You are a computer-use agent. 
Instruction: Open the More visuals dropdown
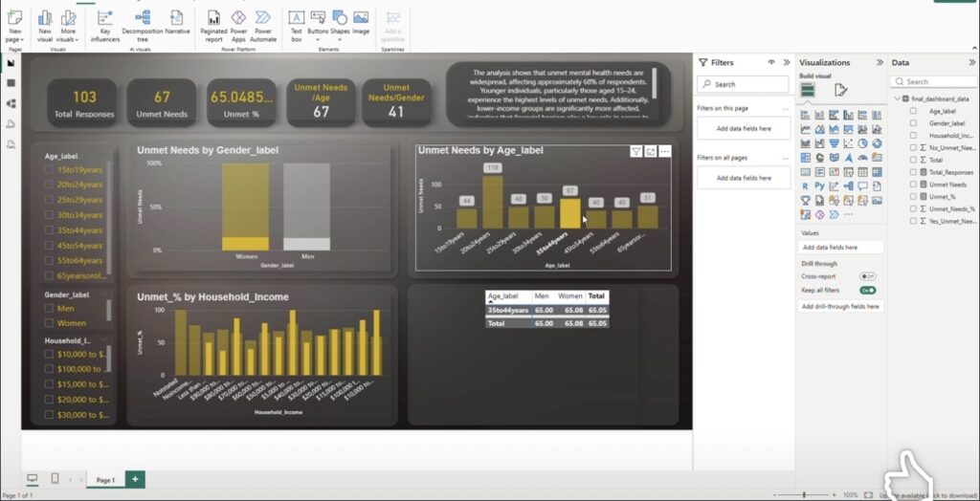click(68, 25)
